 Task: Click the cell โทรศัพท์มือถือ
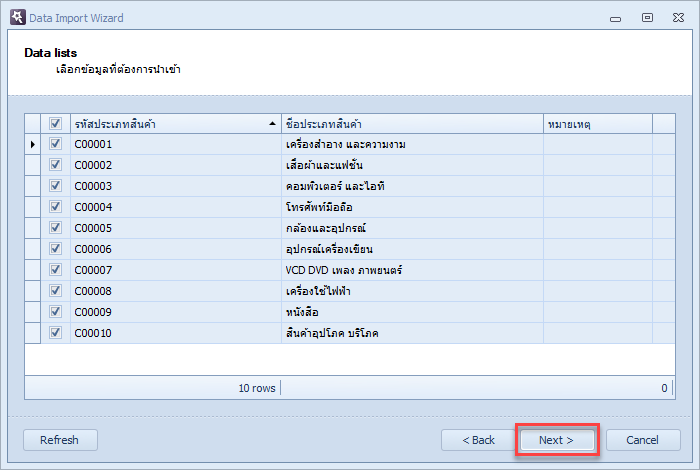tap(412, 207)
